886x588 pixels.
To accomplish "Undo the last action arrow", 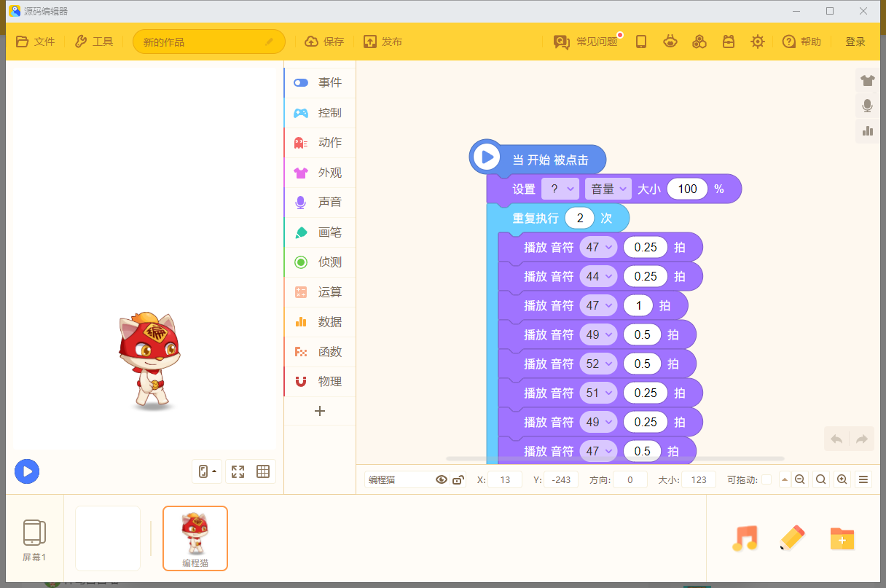I will coord(836,439).
